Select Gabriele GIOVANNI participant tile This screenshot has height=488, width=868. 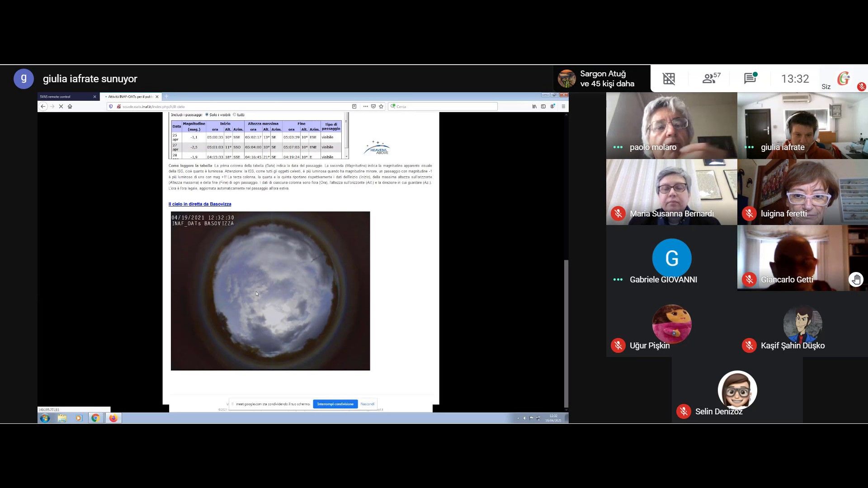[x=671, y=258]
